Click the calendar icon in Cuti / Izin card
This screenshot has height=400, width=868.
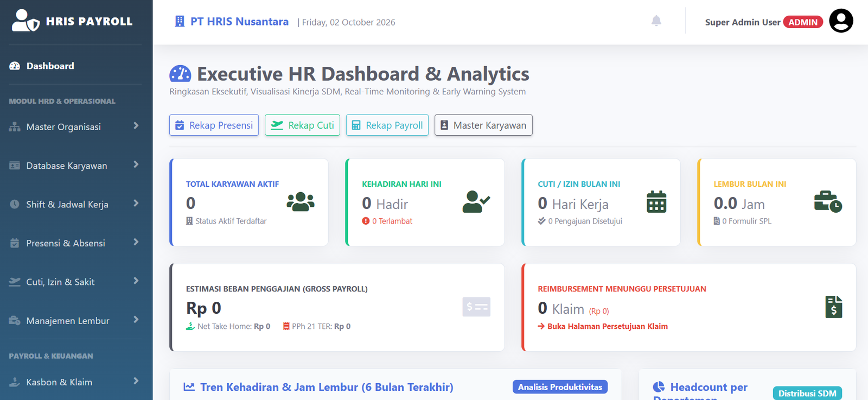(x=656, y=202)
